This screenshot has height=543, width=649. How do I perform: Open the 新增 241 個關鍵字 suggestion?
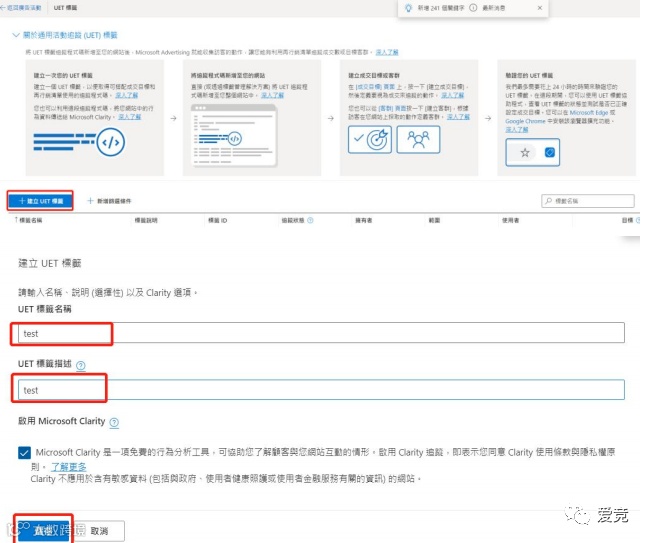pos(441,8)
